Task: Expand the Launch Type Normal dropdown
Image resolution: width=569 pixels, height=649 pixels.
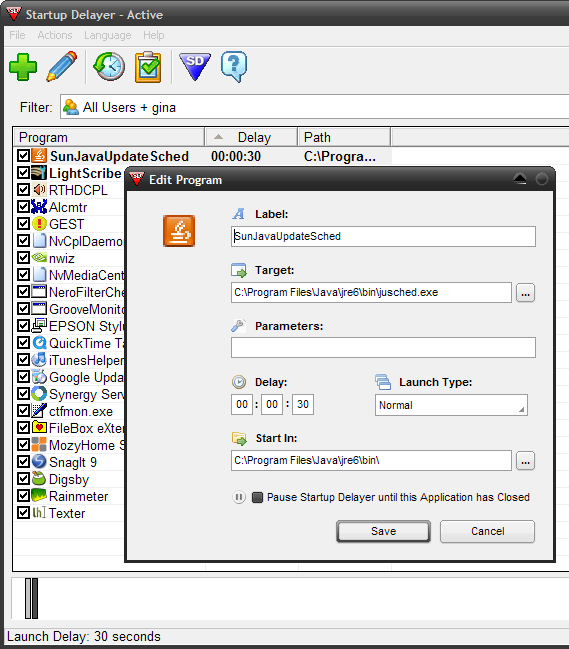Action: point(451,405)
